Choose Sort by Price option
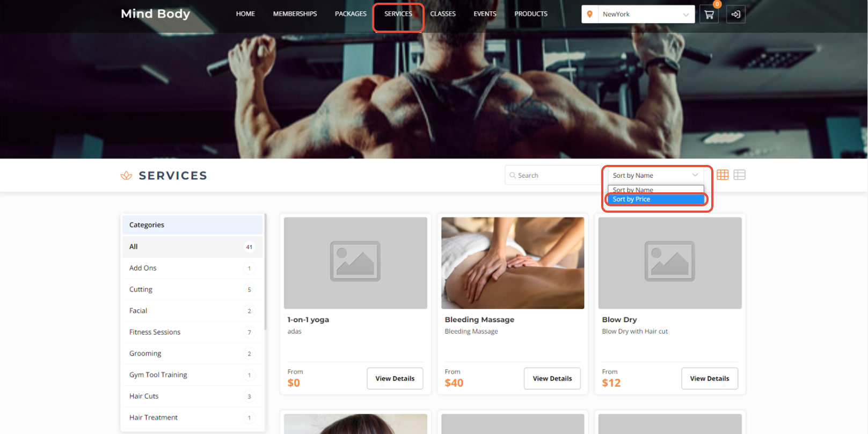Image resolution: width=868 pixels, height=434 pixels. pos(655,199)
